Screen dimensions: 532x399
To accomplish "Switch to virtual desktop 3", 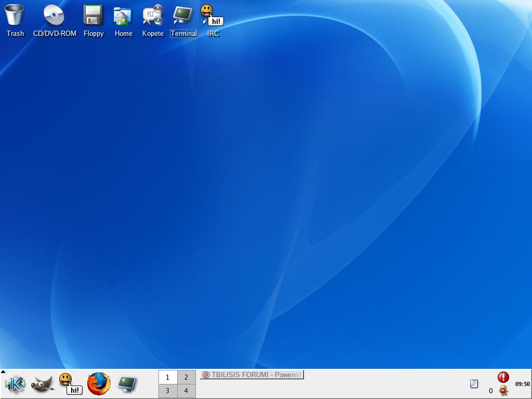I will tap(167, 391).
